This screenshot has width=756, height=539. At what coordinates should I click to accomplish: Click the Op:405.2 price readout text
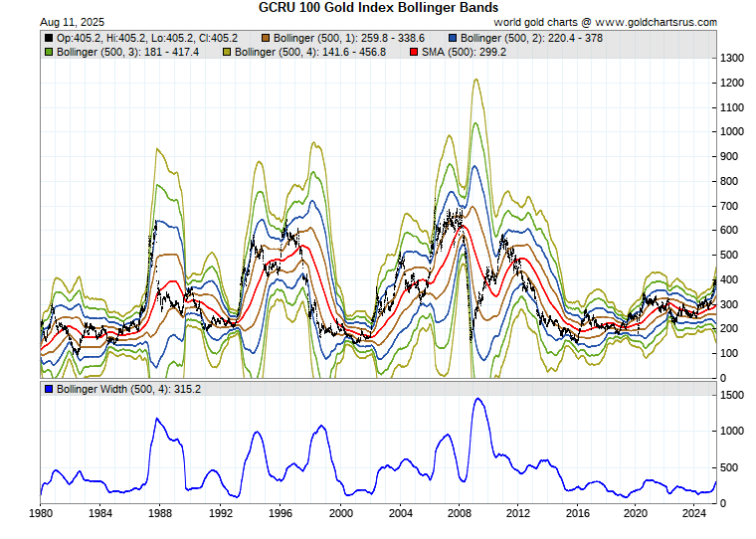[x=76, y=37]
